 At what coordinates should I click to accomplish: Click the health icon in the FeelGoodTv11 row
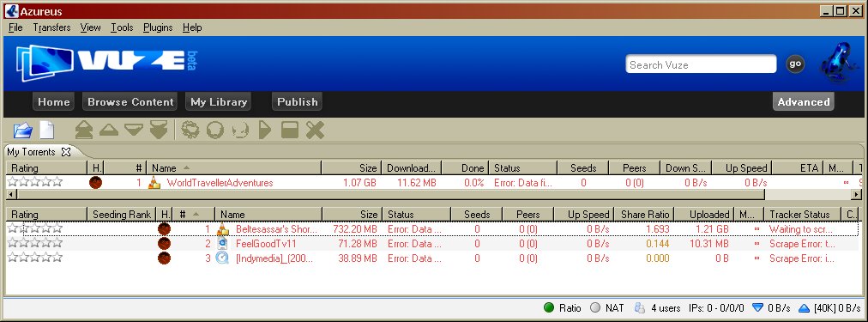[x=164, y=243]
